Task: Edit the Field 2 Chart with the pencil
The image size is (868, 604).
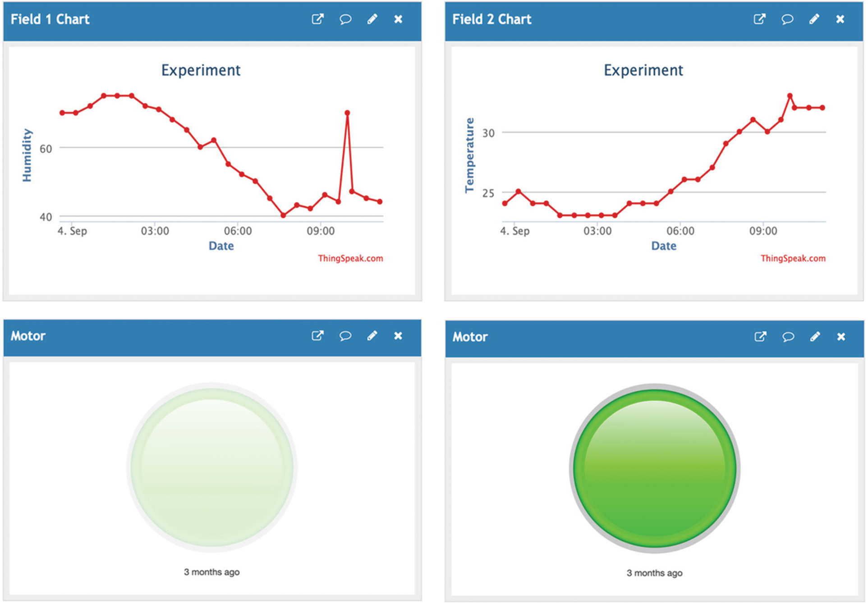Action: point(814,19)
